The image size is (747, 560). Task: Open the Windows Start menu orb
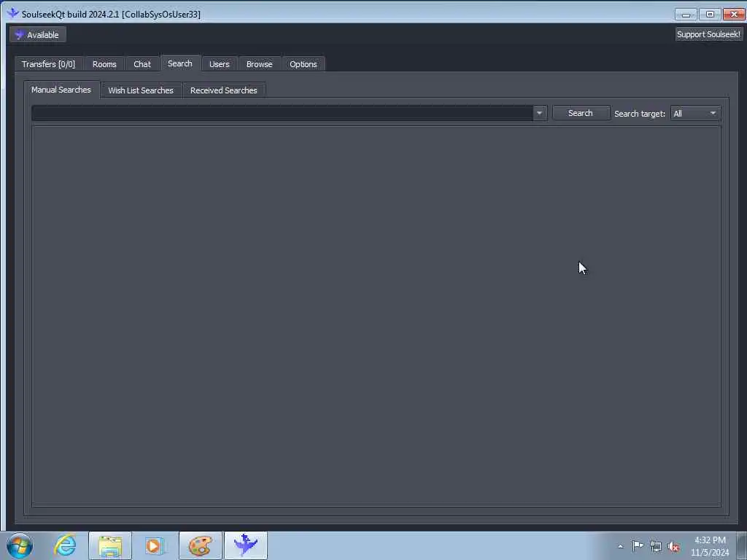tap(20, 545)
